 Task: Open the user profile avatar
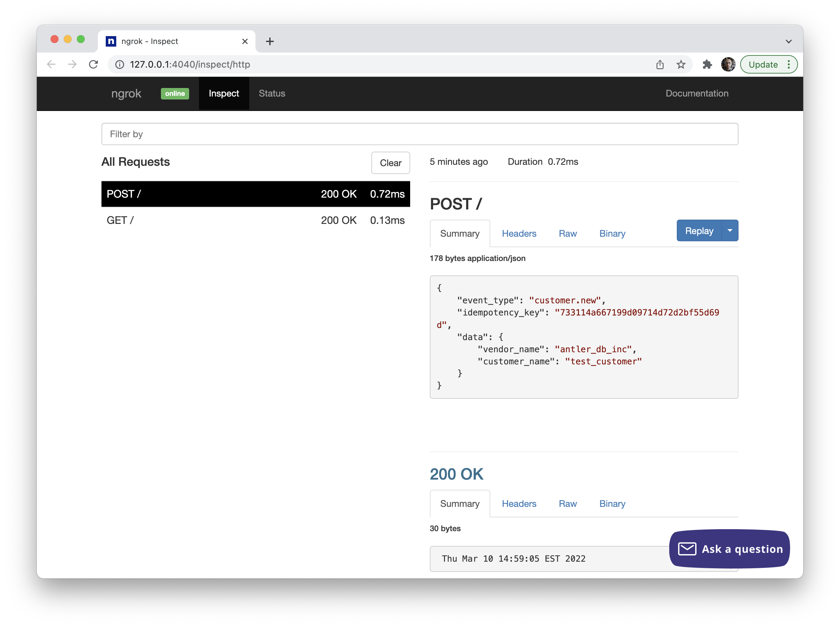728,65
